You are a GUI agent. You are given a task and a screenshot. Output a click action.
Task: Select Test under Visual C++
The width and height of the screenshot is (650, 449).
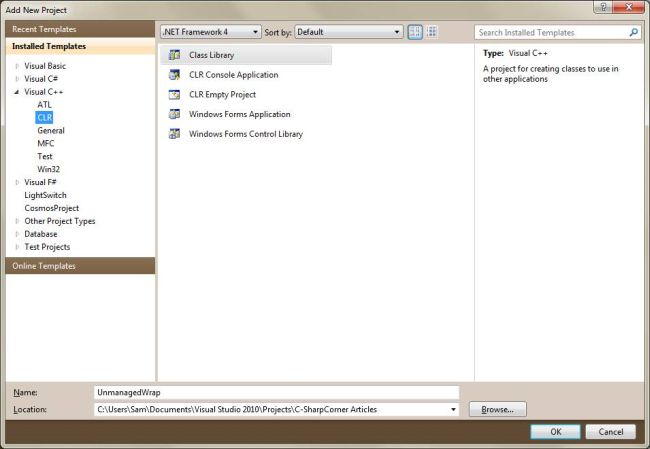(x=45, y=156)
